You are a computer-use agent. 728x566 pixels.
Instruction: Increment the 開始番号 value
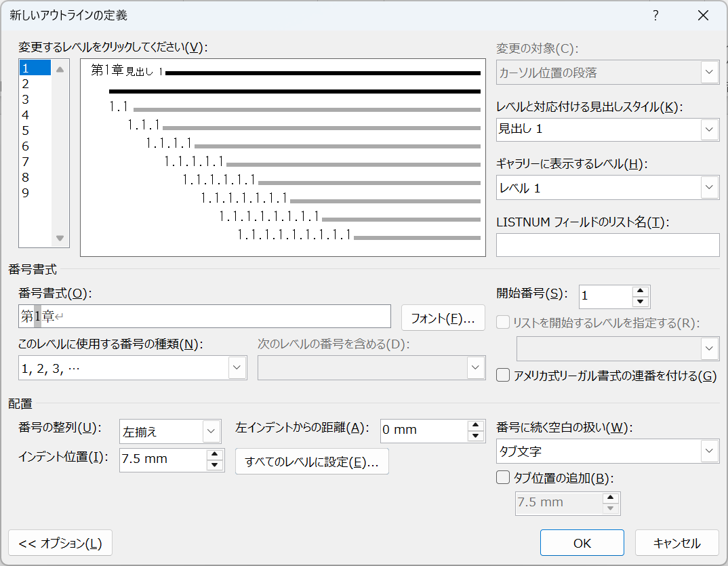pyautogui.click(x=642, y=291)
